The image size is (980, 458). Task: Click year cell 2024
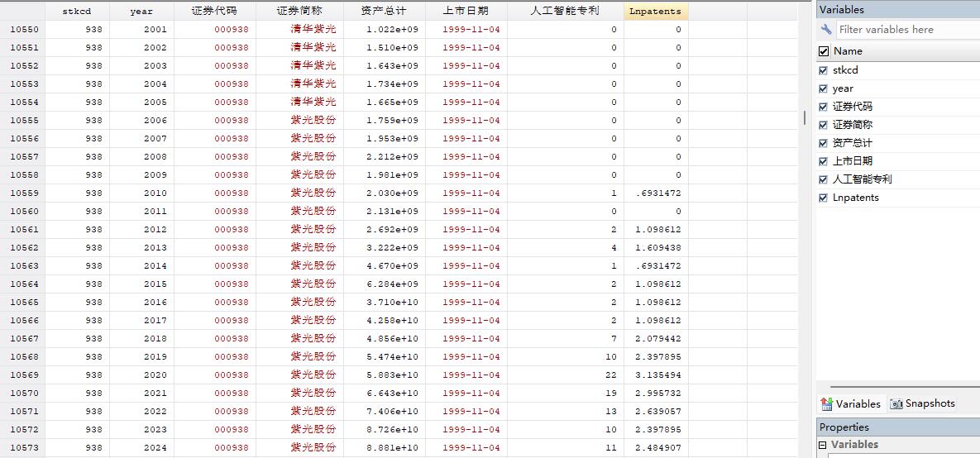click(155, 447)
